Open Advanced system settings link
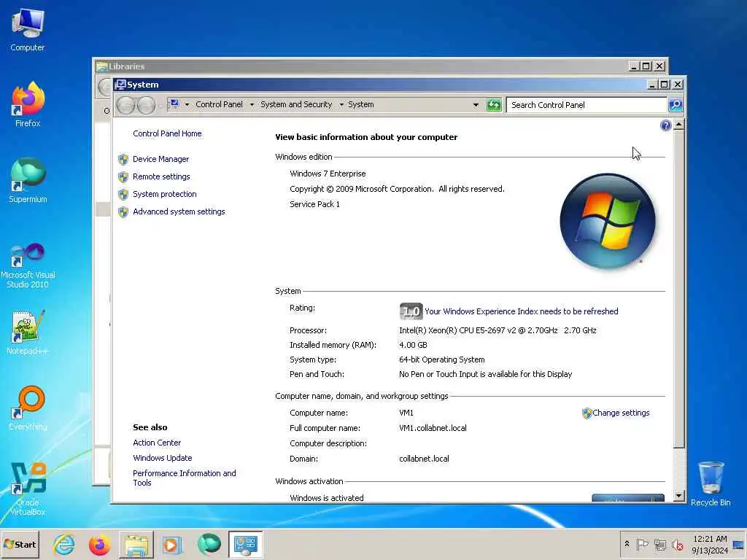This screenshot has width=747, height=560. click(179, 211)
